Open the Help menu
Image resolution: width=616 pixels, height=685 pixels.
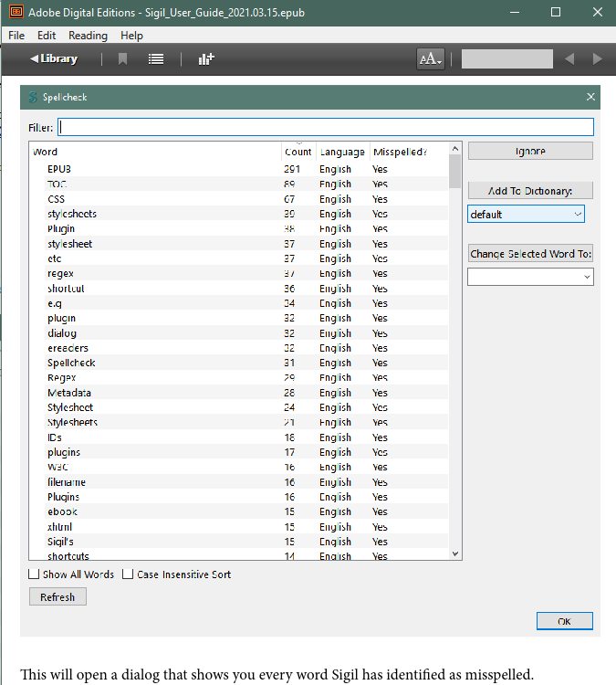(x=131, y=36)
